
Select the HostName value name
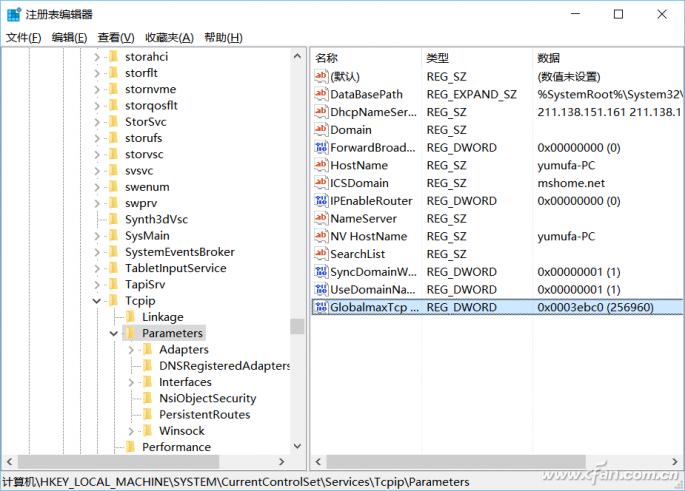(x=359, y=166)
